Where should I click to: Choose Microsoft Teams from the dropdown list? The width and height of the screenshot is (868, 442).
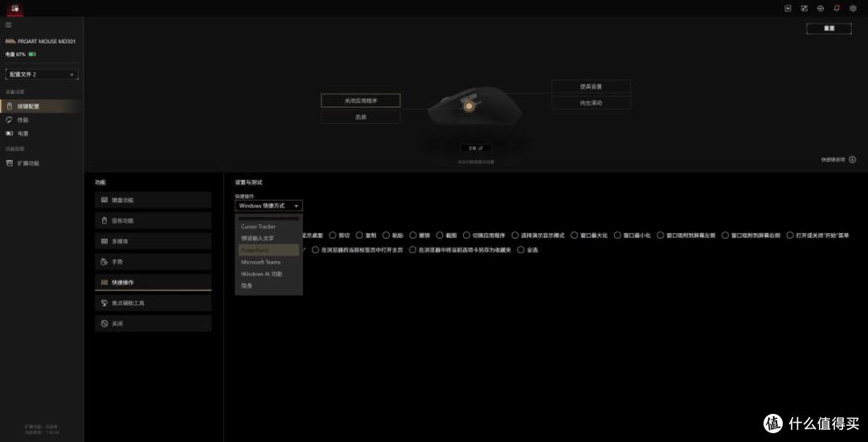click(x=268, y=262)
